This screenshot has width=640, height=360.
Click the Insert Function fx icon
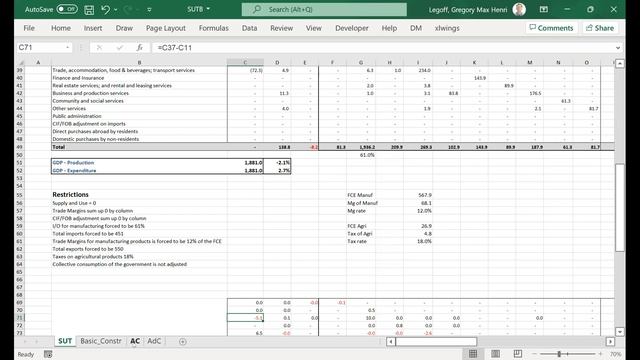coord(140,48)
